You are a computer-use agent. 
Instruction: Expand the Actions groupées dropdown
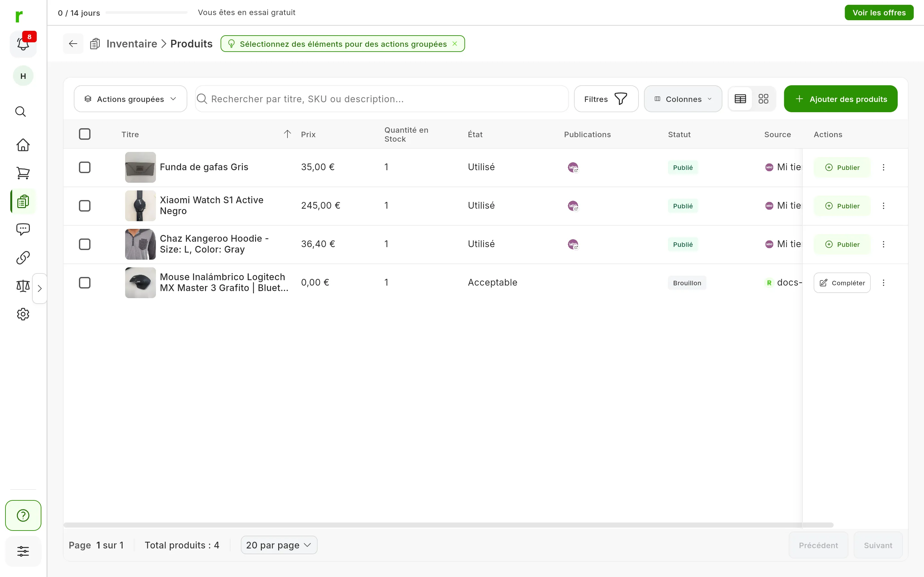point(131,99)
